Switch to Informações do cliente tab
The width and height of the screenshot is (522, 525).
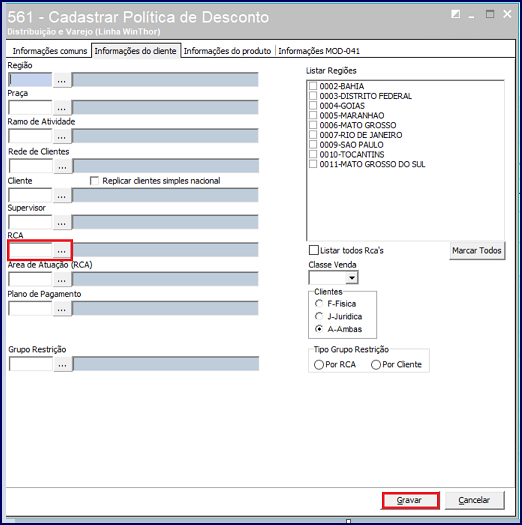coord(136,51)
